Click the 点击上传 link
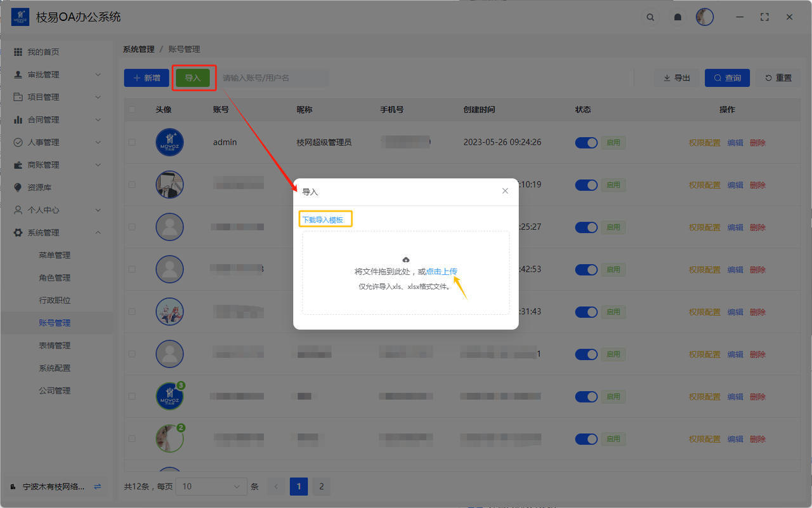The image size is (812, 508). [442, 272]
